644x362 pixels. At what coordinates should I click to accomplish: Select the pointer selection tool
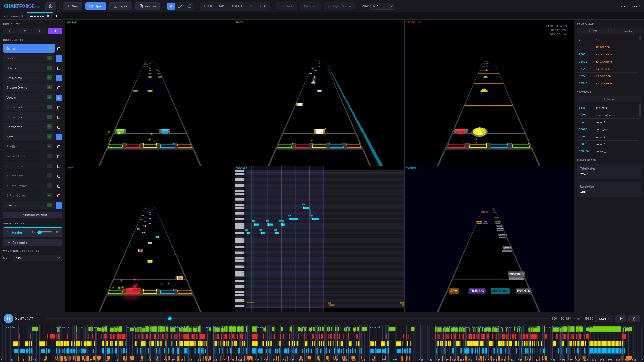(171, 6)
